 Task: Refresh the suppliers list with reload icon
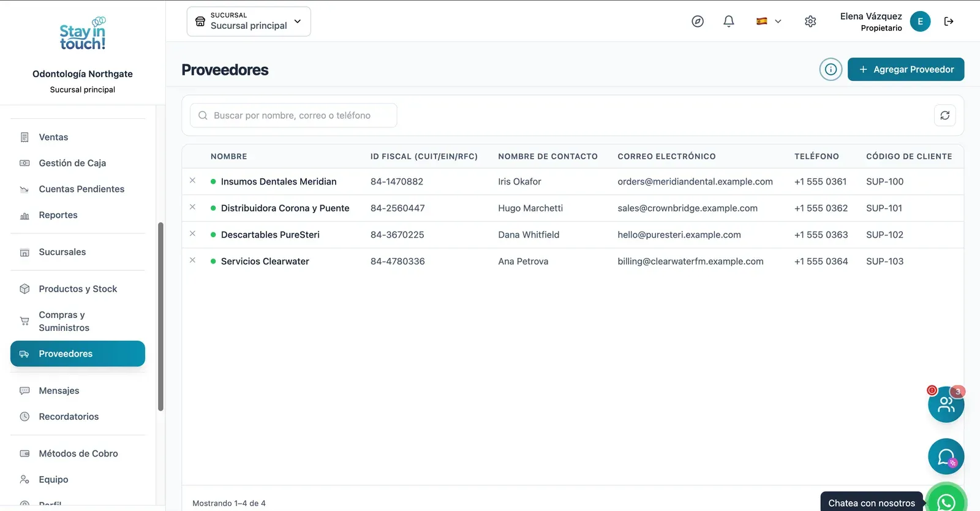(945, 115)
